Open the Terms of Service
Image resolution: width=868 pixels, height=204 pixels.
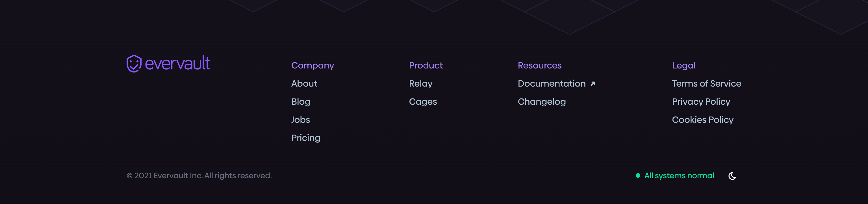707,84
